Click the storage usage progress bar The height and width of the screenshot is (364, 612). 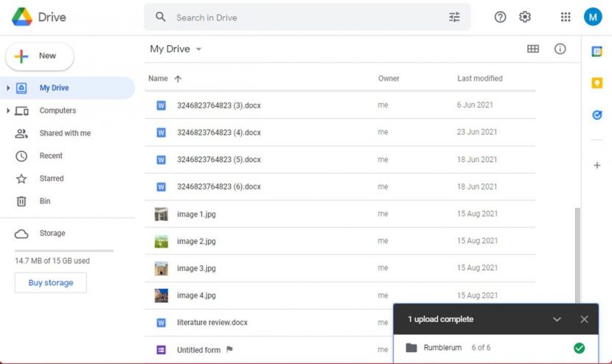(64, 251)
